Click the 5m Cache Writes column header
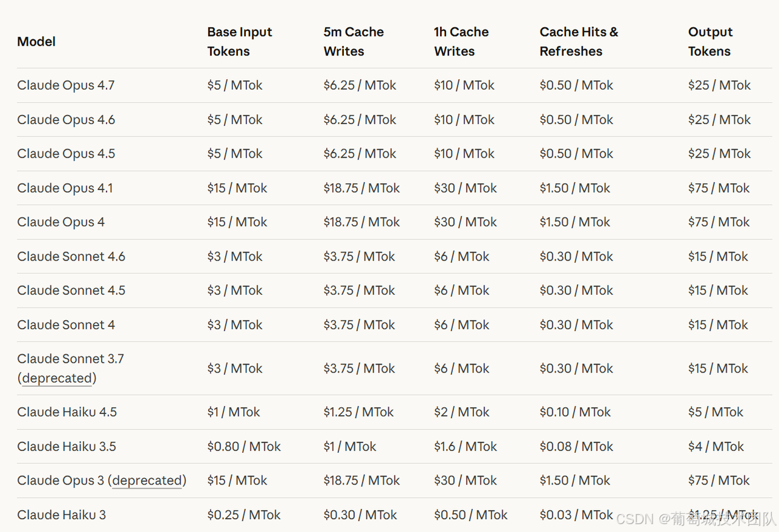The height and width of the screenshot is (532, 779). tap(354, 41)
